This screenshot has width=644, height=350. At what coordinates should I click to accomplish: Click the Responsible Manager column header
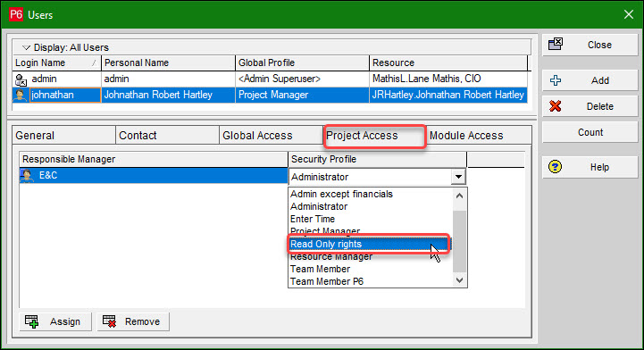coord(154,159)
